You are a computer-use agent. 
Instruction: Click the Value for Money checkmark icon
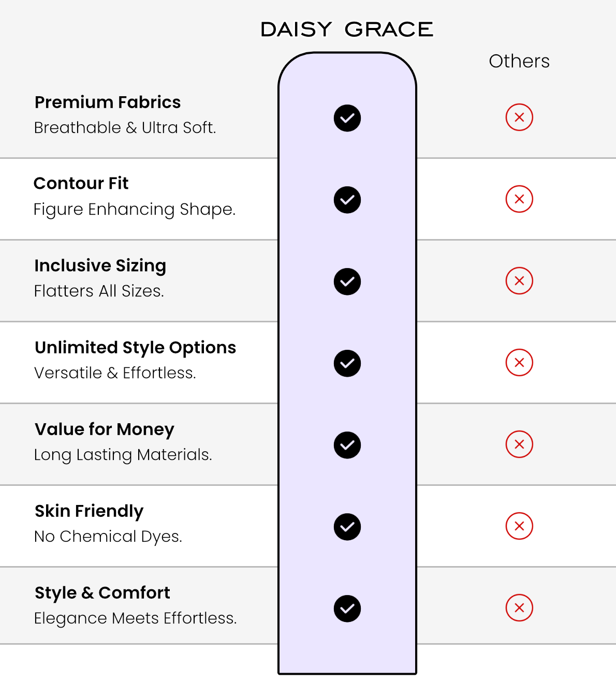[347, 445]
